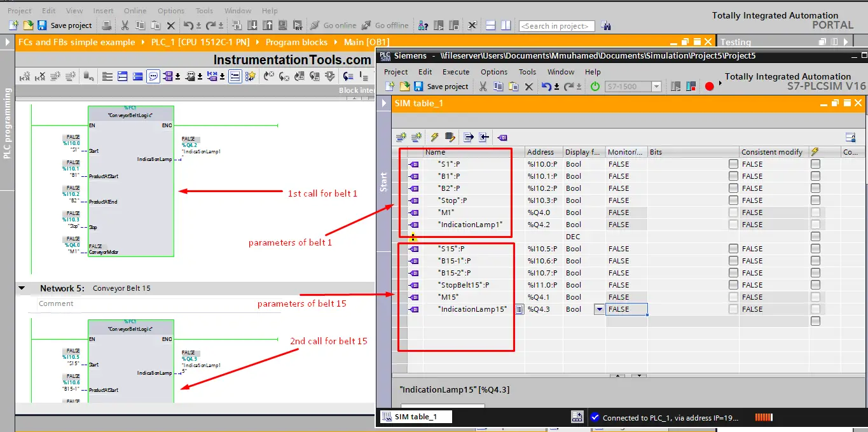Click the Cut scissors icon in TIA Portal

[x=125, y=25]
